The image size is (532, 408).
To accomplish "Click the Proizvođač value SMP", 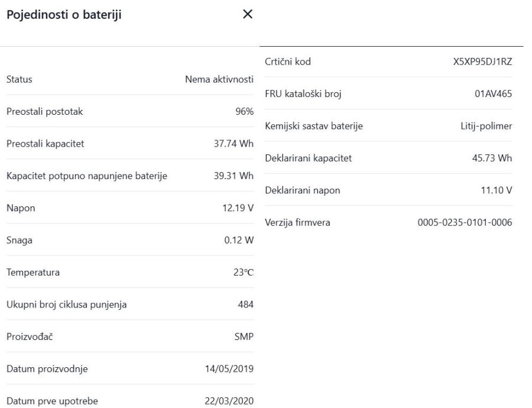I will [x=244, y=336].
